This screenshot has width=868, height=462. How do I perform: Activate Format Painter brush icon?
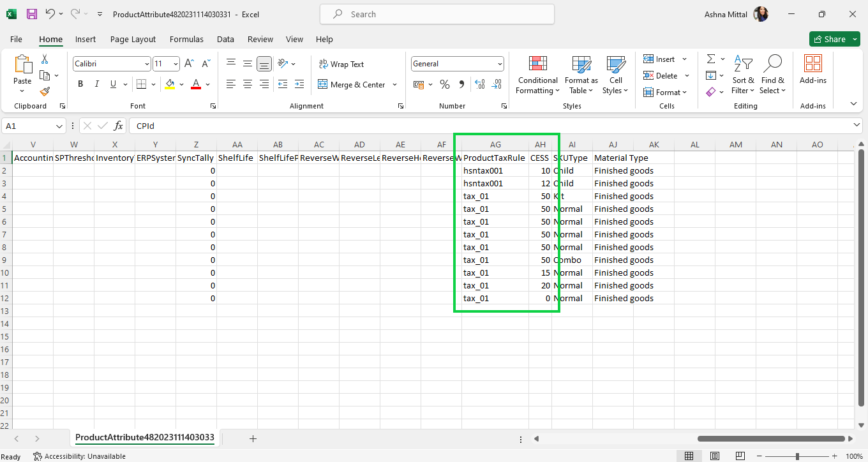(x=45, y=92)
